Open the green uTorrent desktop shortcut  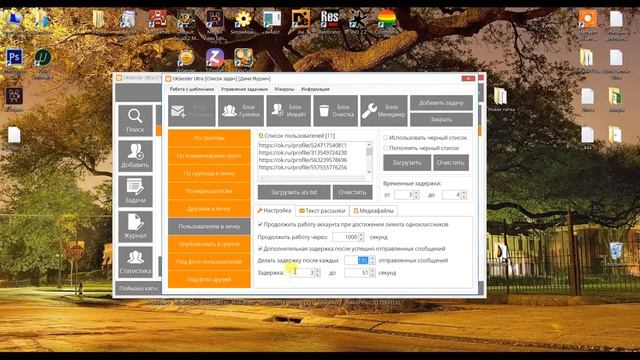tap(42, 58)
